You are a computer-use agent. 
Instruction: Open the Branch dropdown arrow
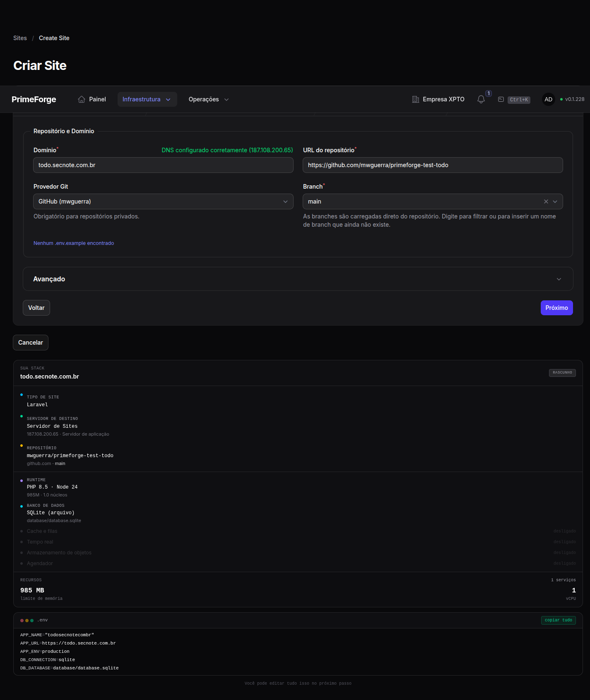pyautogui.click(x=555, y=201)
